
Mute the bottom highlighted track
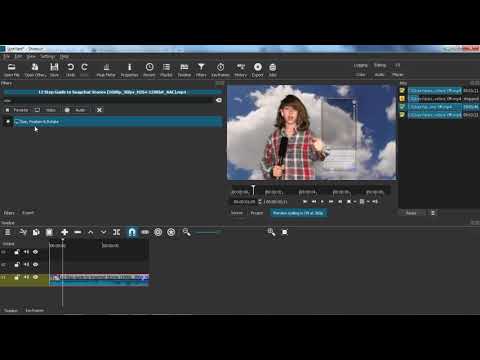pyautogui.click(x=26, y=277)
